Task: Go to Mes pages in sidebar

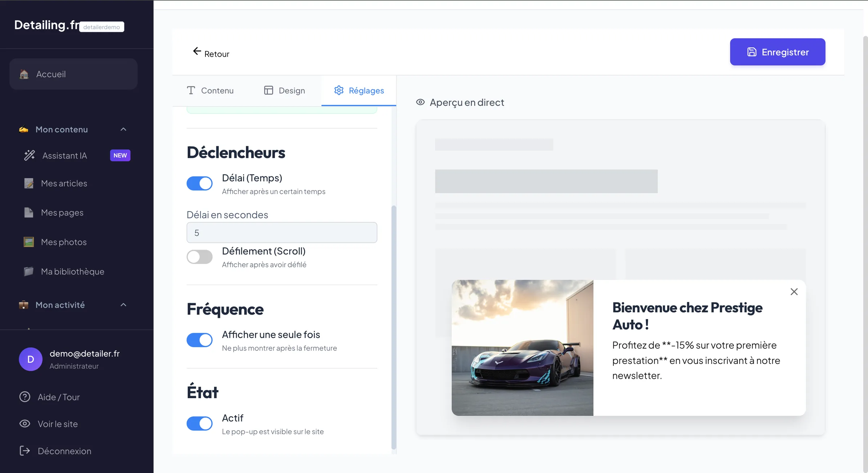Action: point(62,212)
